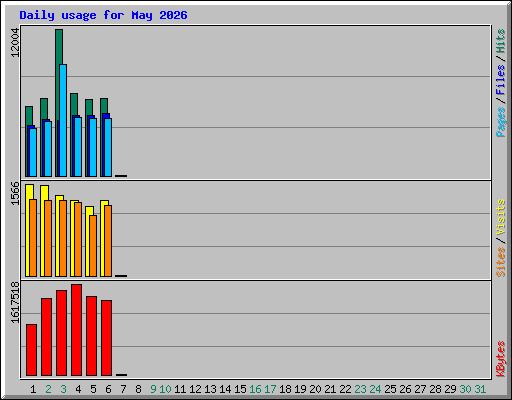This screenshot has width=512, height=400.
Task: Click day 19 on the x-axis
Action: coord(300,389)
